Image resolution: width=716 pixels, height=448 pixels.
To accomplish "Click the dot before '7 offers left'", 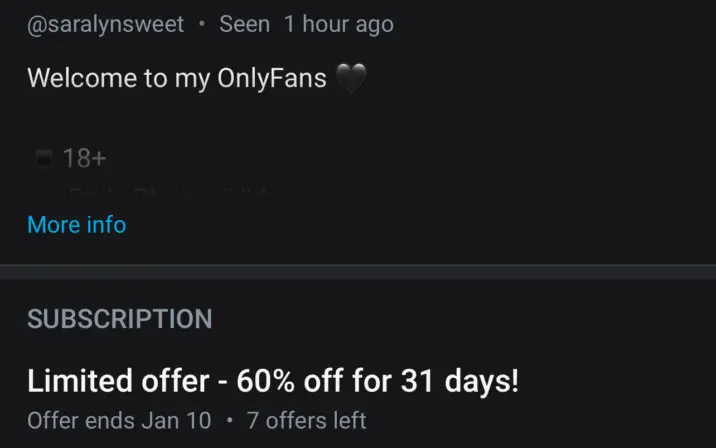I will point(229,420).
